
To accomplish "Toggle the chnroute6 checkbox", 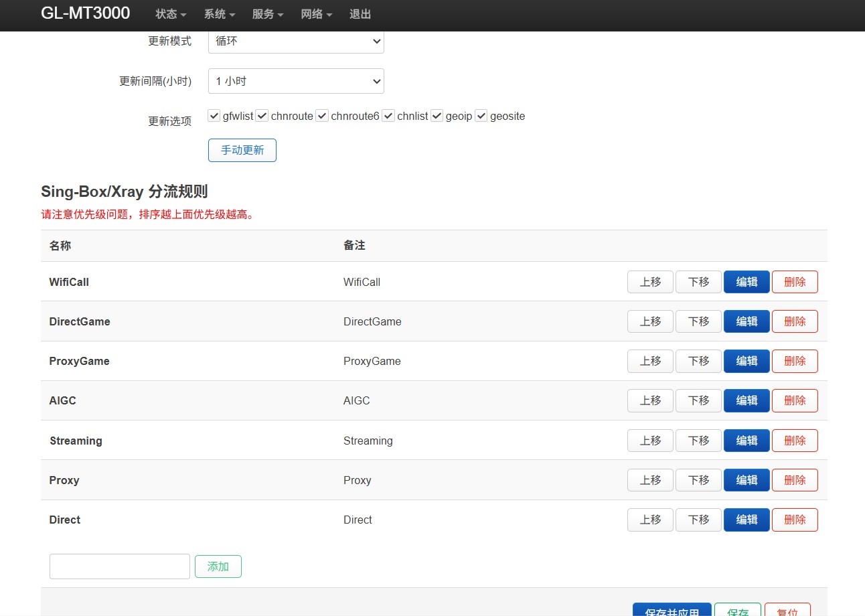I will 322,116.
